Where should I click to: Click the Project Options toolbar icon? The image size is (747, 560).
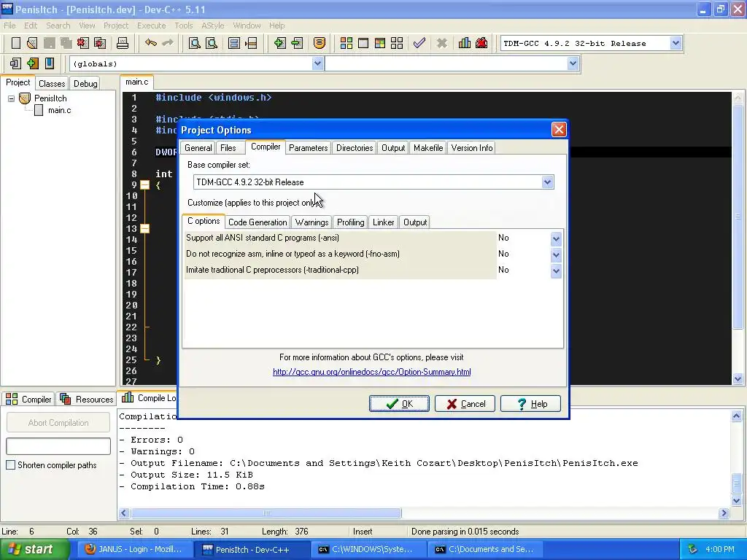320,43
